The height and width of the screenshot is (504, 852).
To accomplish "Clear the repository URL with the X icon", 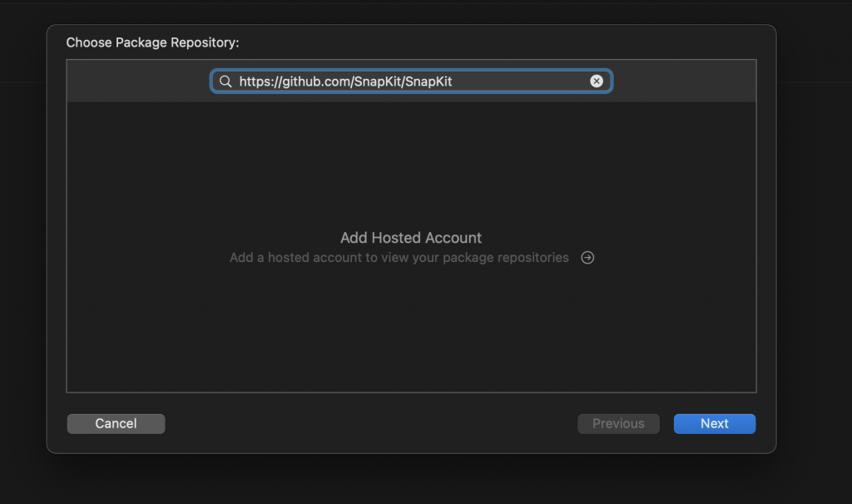I will coord(596,82).
